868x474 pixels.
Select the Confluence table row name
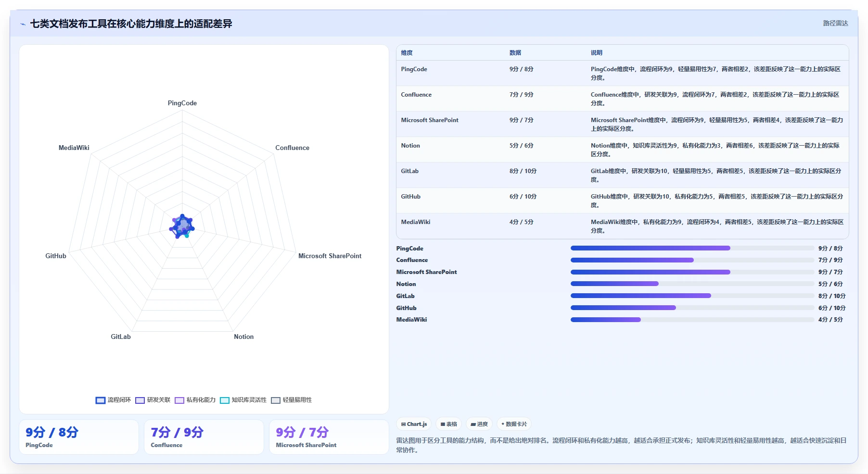click(416, 95)
